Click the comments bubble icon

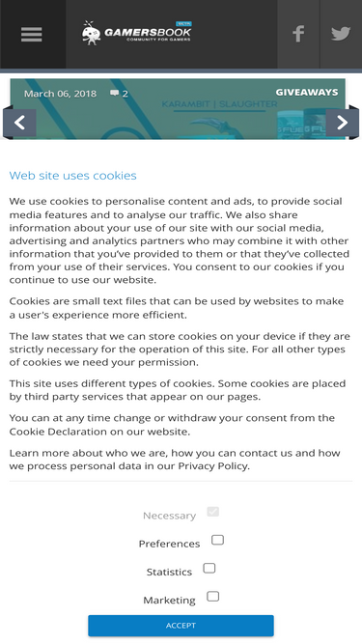click(x=114, y=94)
